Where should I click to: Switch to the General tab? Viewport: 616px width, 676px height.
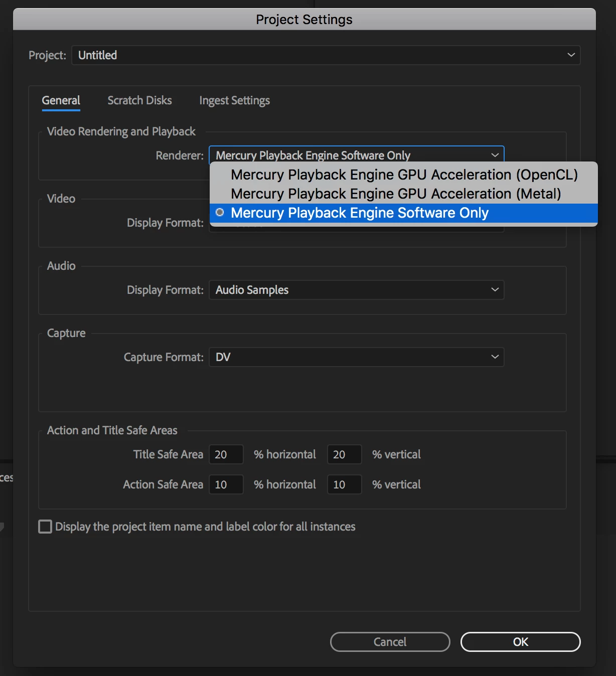tap(61, 100)
